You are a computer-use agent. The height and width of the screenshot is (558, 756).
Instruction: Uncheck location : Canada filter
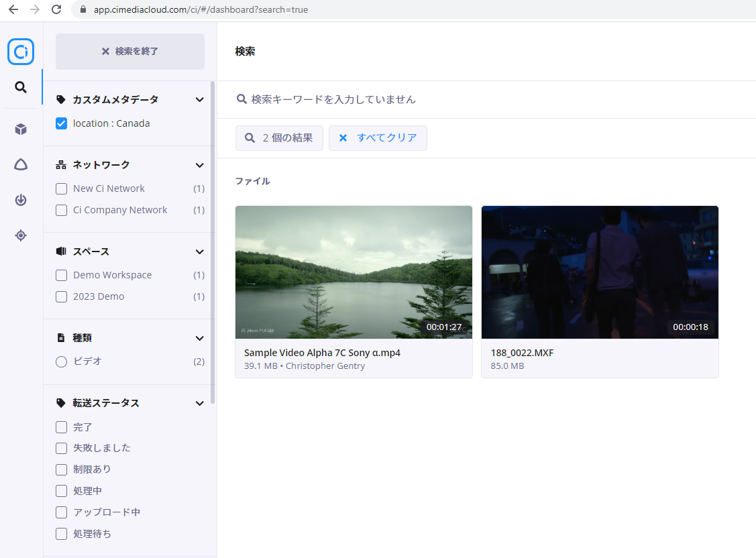click(61, 123)
